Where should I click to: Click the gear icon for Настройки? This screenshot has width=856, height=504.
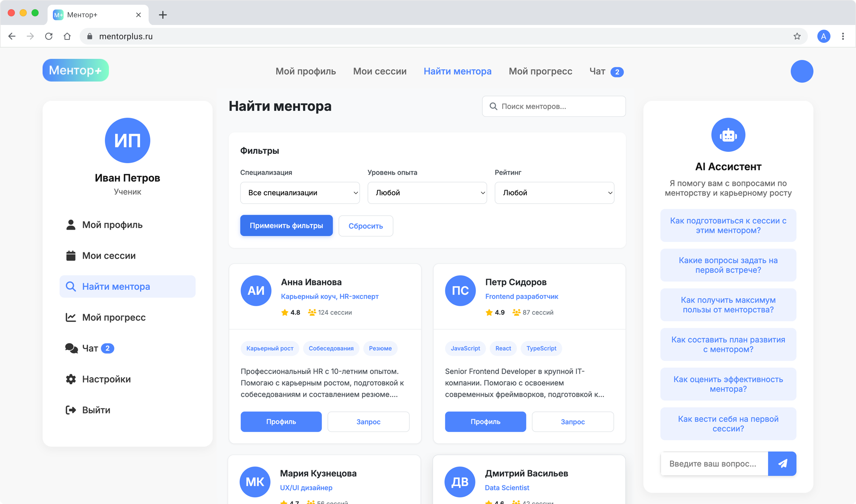[x=71, y=379]
